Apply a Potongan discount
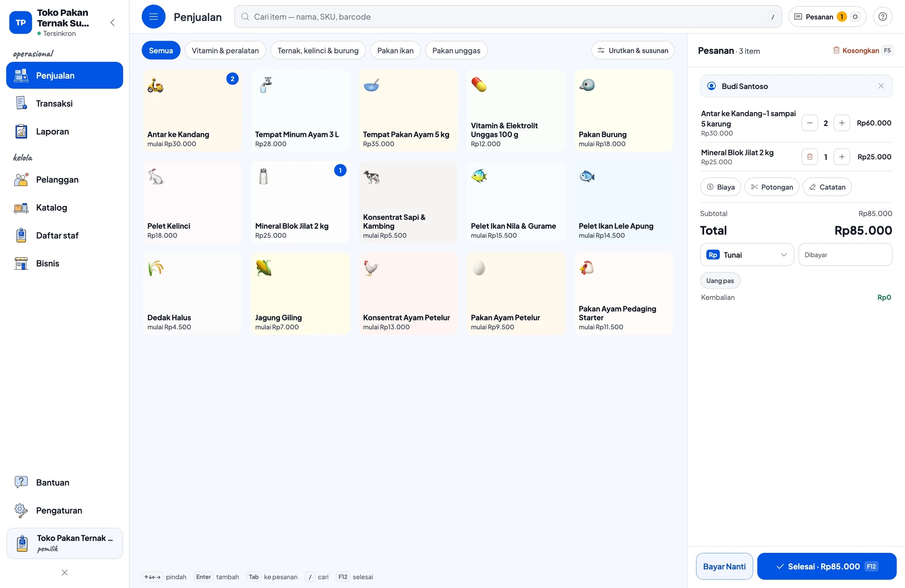Screen dimensions: 905x588 tap(772, 187)
